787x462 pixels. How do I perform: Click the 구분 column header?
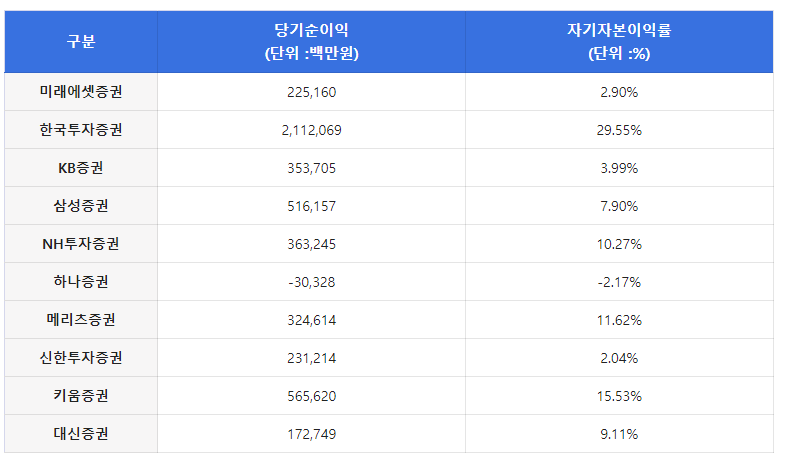(81, 41)
